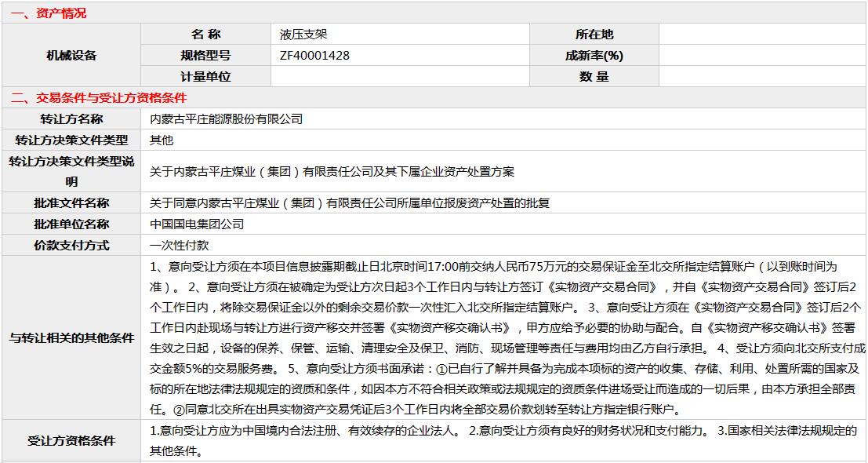The width and height of the screenshot is (868, 463).
Task: Click the 批准文件名称 label
Action: click(x=71, y=203)
